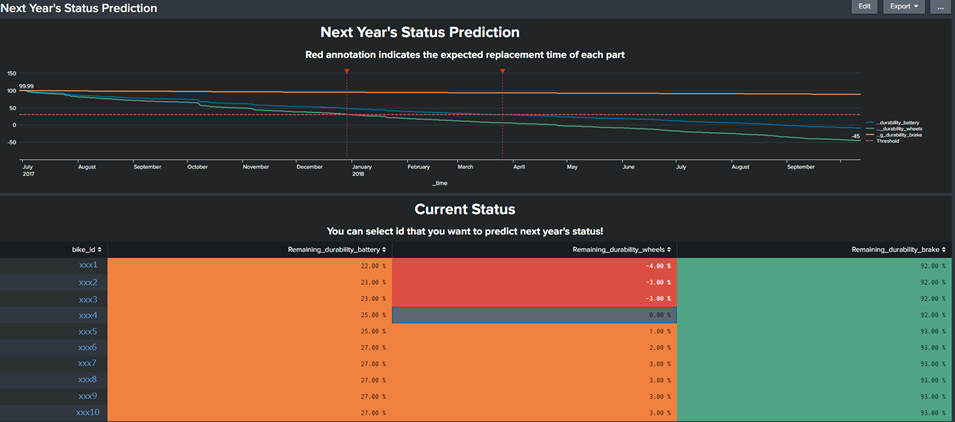Open bike id xxx7 prediction
Screen dimensions: 955x422
coord(88,363)
